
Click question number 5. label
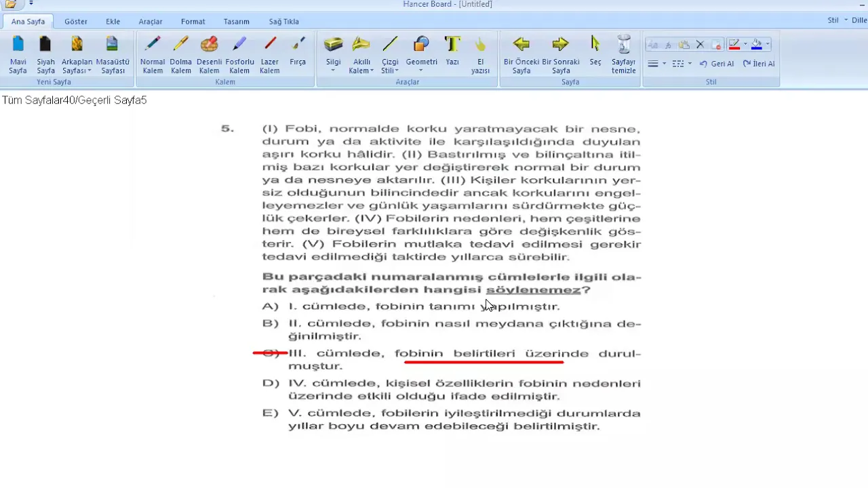[227, 128]
